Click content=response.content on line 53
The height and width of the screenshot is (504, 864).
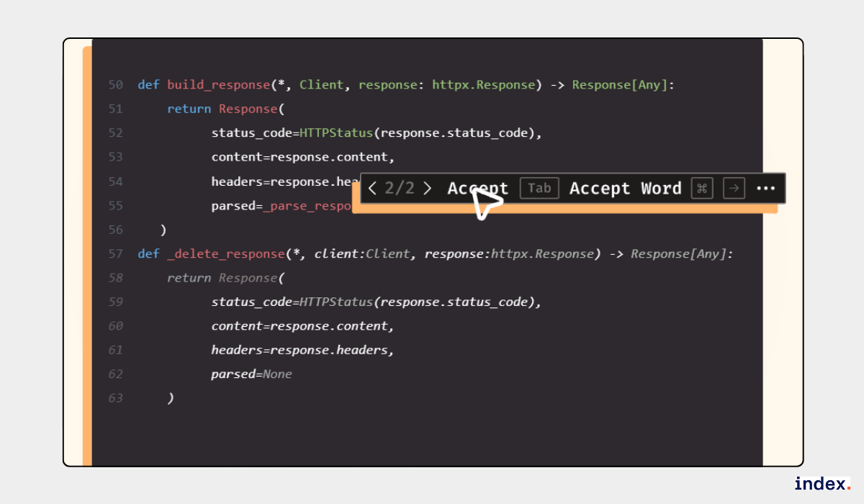point(302,157)
